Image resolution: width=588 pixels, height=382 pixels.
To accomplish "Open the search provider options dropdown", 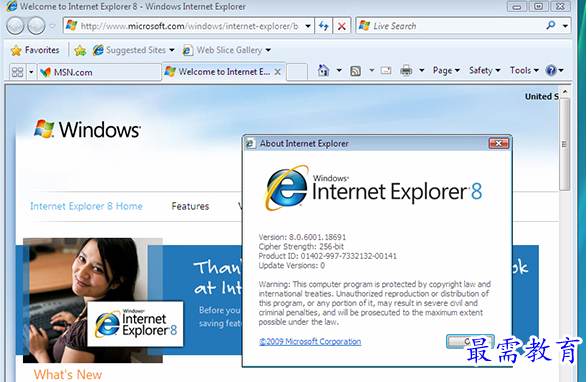I will click(x=565, y=26).
